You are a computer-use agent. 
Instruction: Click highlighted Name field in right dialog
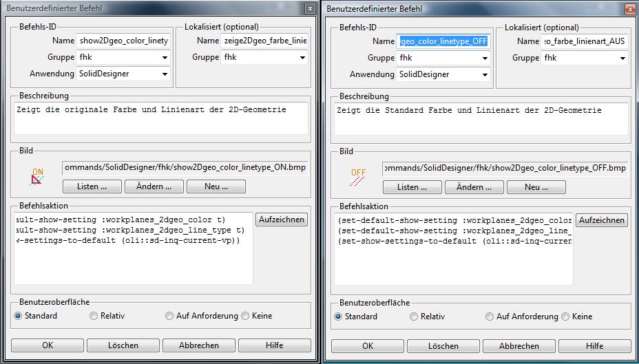coord(443,41)
